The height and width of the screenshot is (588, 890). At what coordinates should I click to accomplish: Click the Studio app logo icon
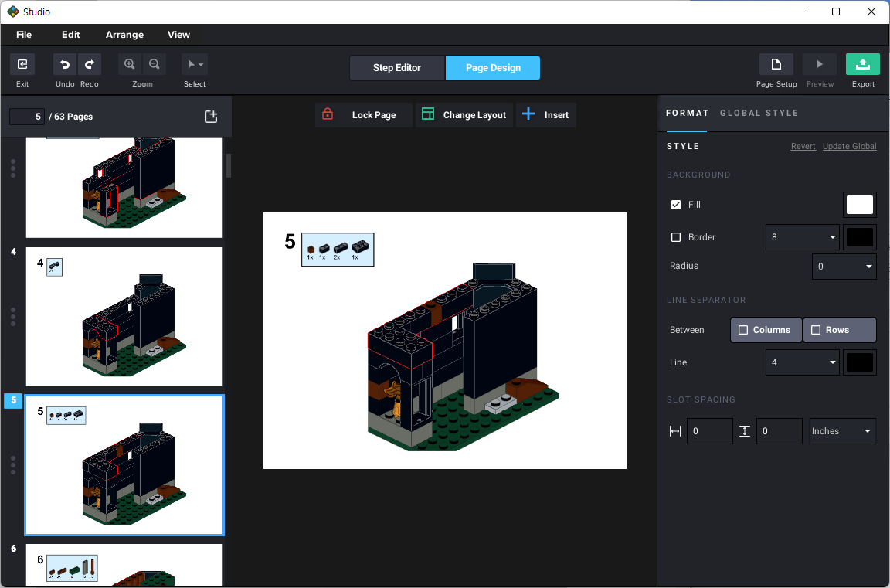[12, 12]
